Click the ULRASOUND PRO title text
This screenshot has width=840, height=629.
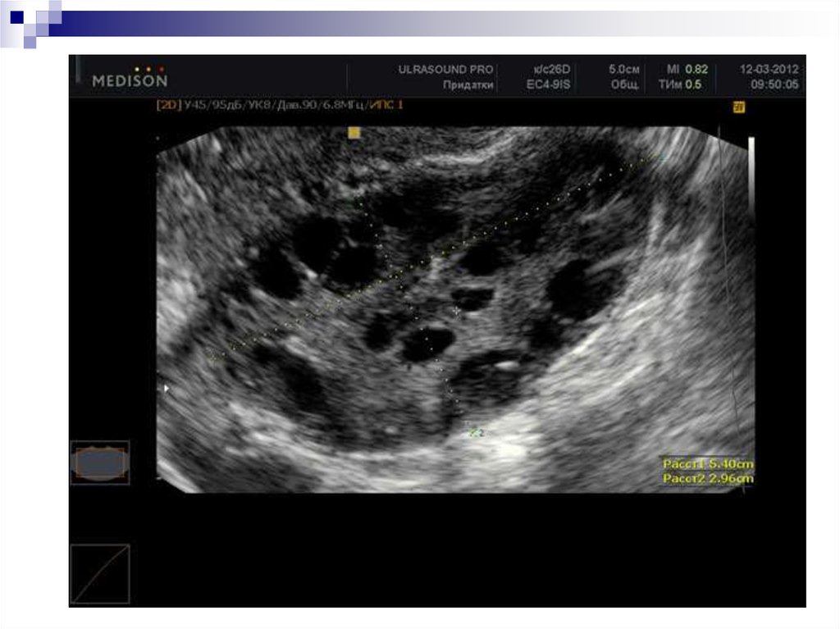(x=445, y=70)
